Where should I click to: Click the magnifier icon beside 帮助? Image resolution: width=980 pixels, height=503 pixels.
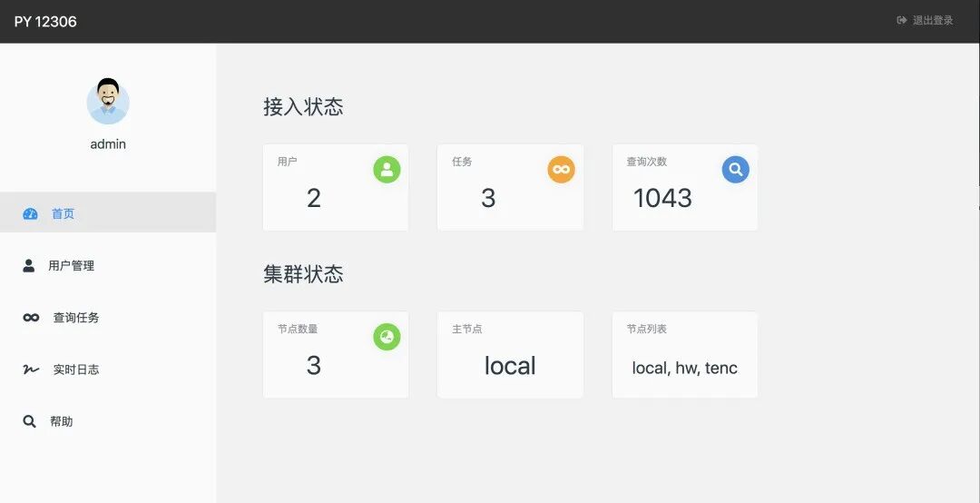click(29, 421)
